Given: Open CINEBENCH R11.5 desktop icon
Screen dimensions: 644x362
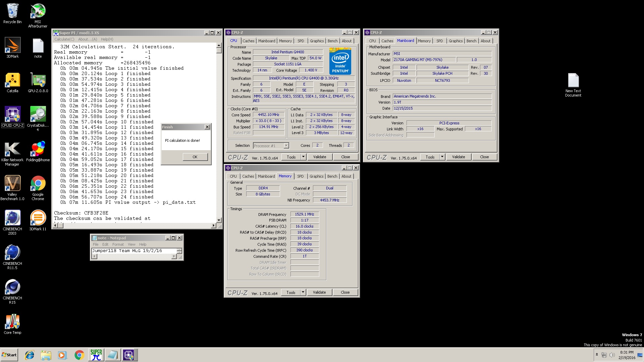Looking at the screenshot, I should click(x=12, y=257).
